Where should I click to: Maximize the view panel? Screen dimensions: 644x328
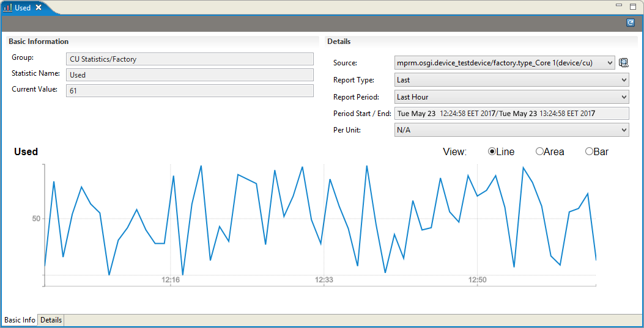(x=632, y=6)
